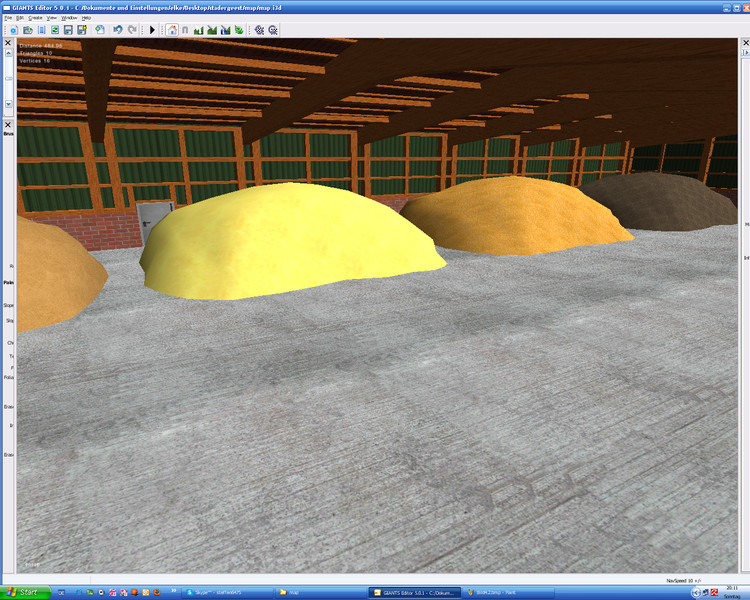
Task: Click the New scene toolbar icon
Action: click(14, 30)
